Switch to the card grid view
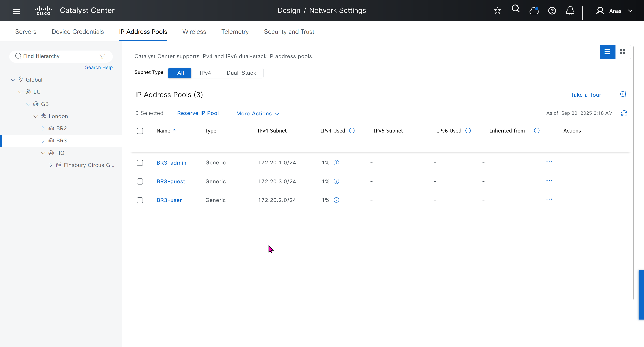Viewport: 644px width, 347px height. pos(622,52)
